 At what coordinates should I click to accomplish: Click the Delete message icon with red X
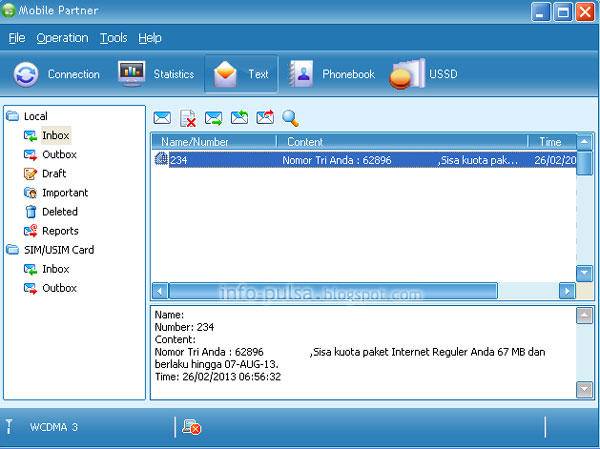[x=188, y=118]
